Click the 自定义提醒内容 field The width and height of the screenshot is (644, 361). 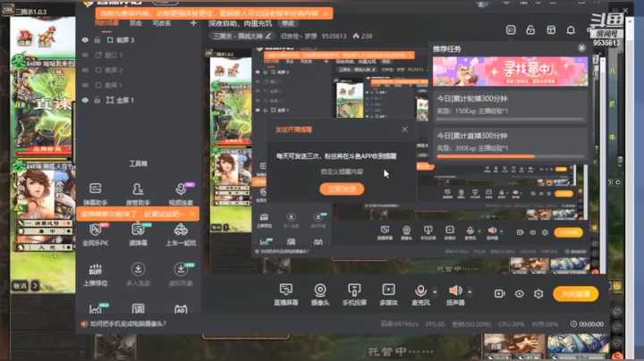pyautogui.click(x=342, y=172)
